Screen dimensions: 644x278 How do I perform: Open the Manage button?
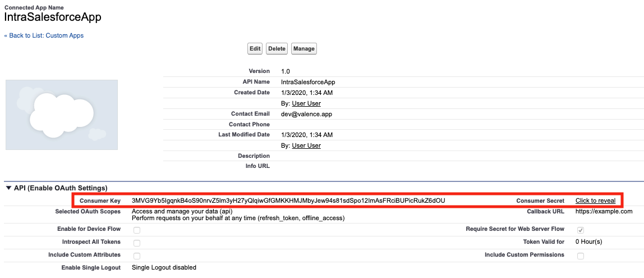(x=304, y=48)
